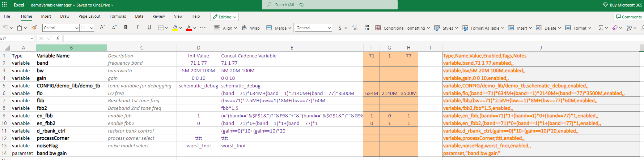Click the Search box
The height and width of the screenshot is (160, 644).
pyautogui.click(x=330, y=5)
